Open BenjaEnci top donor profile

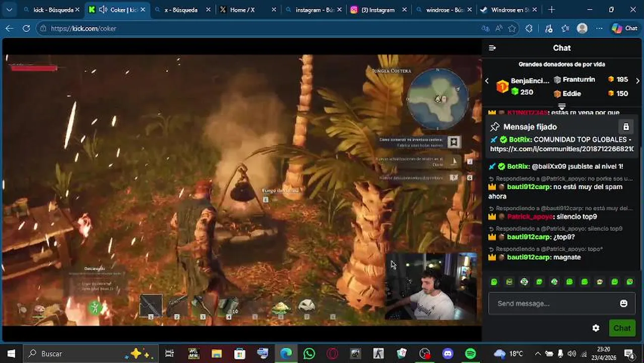coord(529,81)
